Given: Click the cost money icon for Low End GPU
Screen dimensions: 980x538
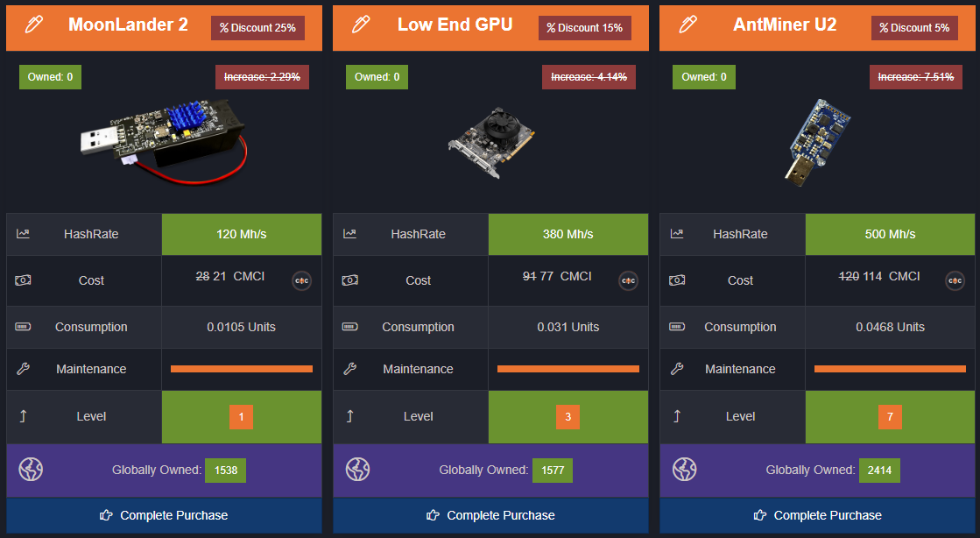Looking at the screenshot, I should (x=350, y=280).
